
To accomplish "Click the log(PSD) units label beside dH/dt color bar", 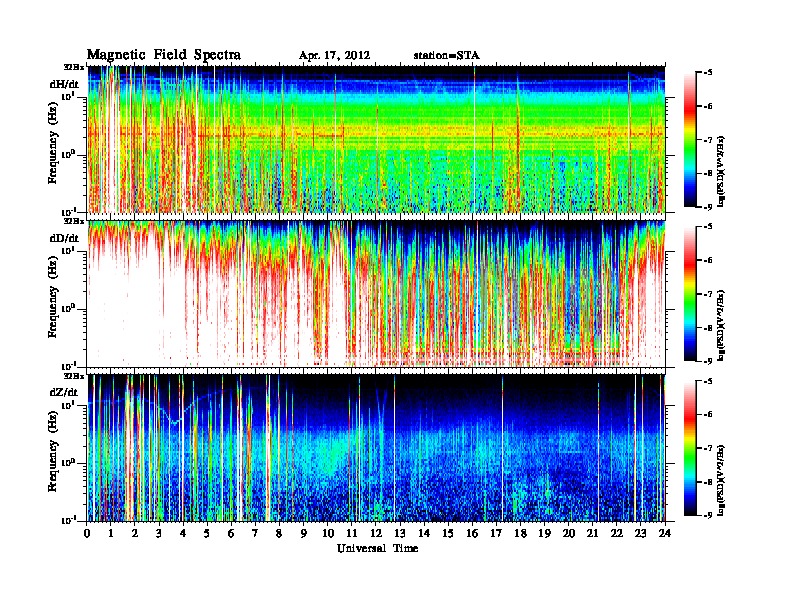I will pyautogui.click(x=722, y=172).
